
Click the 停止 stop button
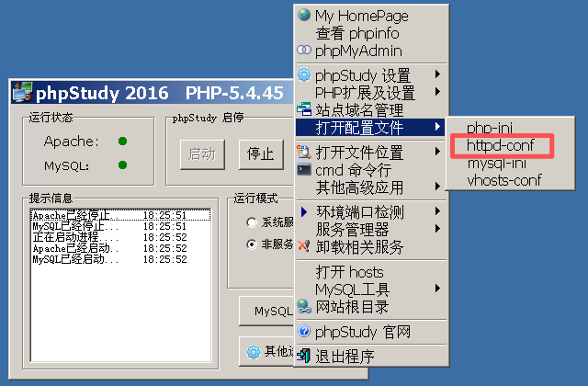261,154
